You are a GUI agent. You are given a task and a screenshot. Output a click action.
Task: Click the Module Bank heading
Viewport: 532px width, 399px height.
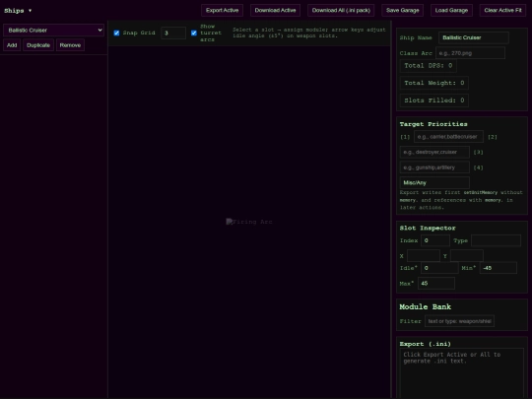click(x=426, y=306)
